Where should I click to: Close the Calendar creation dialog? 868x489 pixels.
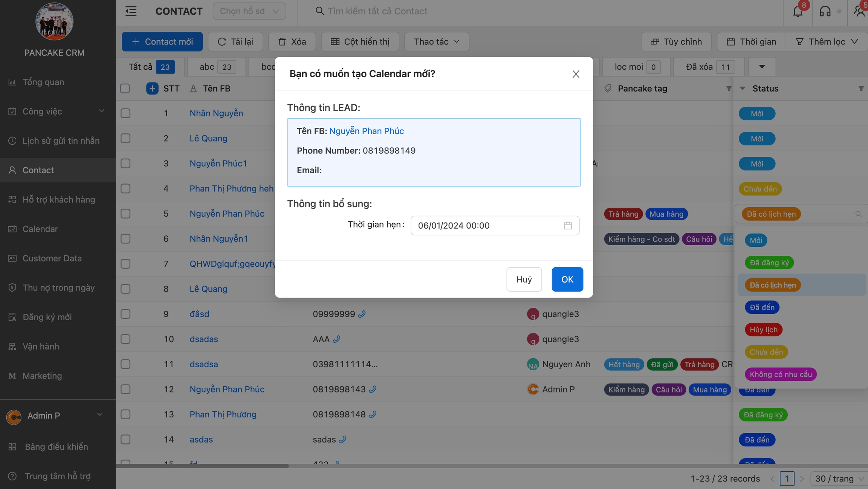click(x=576, y=74)
